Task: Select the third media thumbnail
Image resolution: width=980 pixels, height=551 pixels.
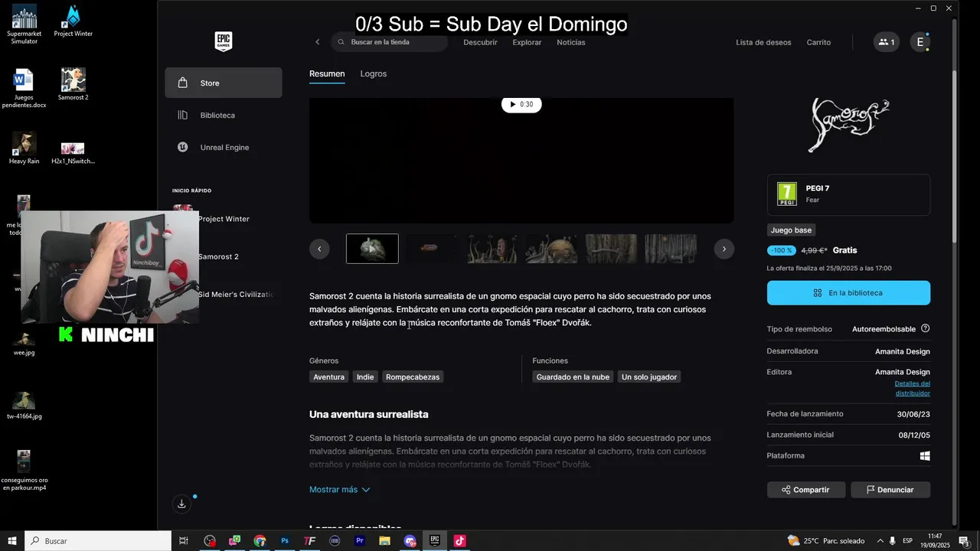Action: [492, 249]
